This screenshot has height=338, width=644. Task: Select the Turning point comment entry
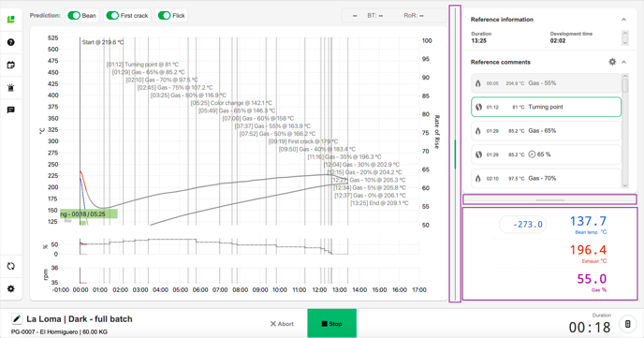[x=546, y=107]
